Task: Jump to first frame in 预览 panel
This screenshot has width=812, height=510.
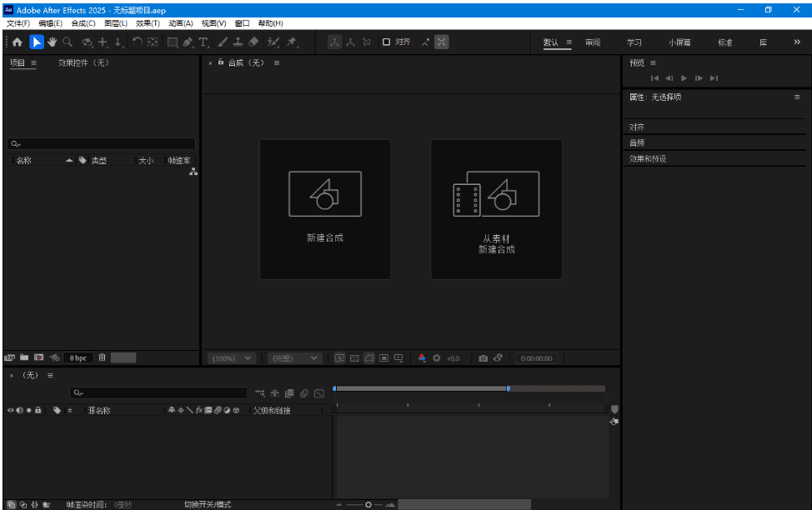Action: [654, 78]
